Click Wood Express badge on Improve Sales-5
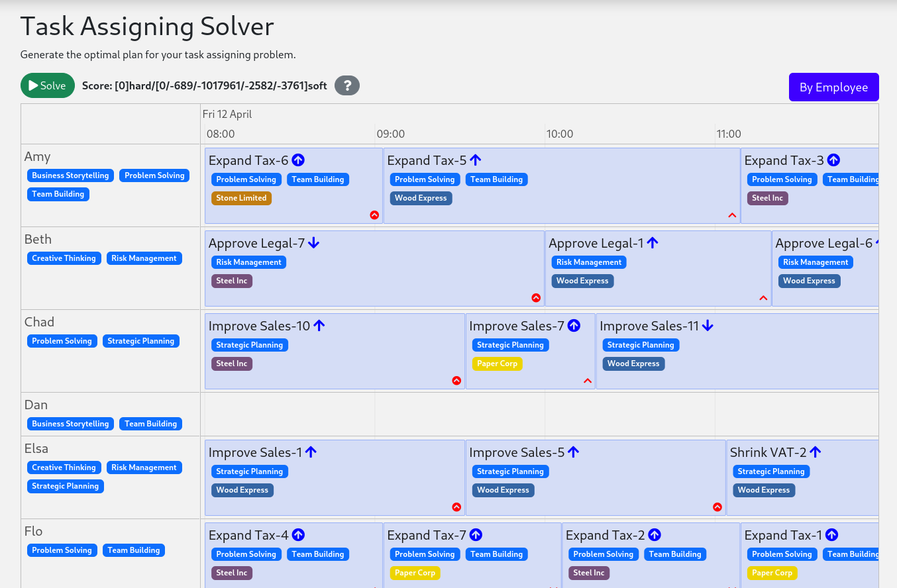This screenshot has width=897, height=588. (503, 490)
